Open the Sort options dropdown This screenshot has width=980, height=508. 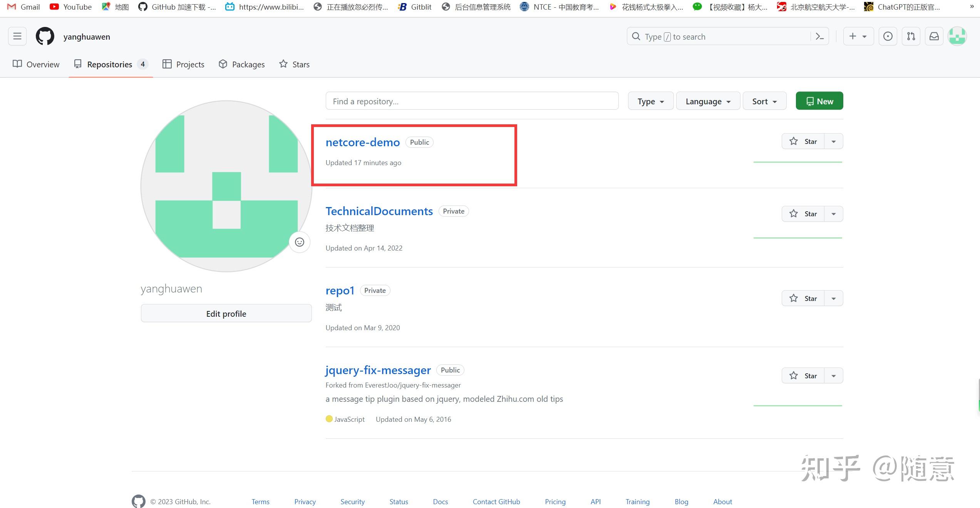(764, 101)
